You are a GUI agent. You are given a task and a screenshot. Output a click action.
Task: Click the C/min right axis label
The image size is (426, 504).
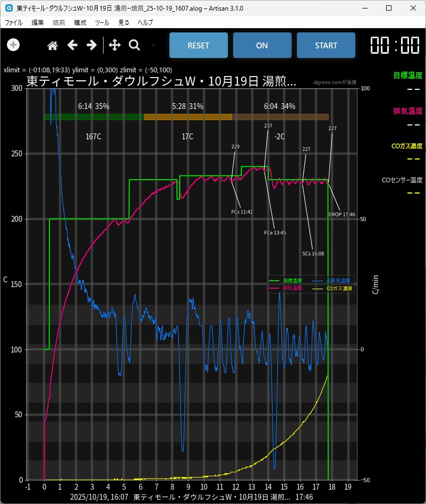click(x=376, y=284)
